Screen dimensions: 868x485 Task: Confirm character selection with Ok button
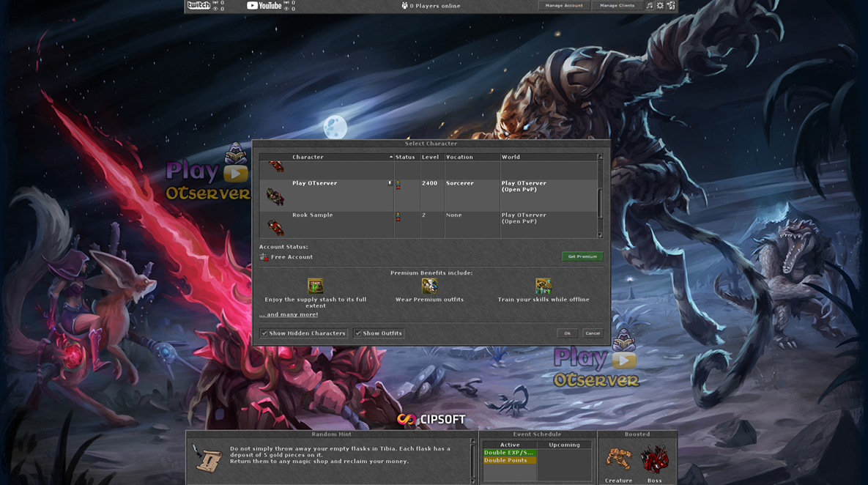[568, 333]
